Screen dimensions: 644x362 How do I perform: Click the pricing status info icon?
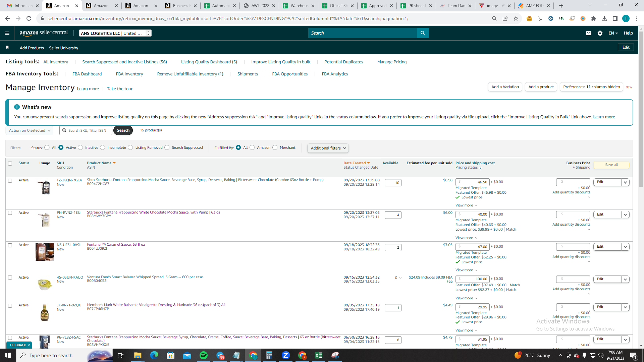[x=480, y=168]
